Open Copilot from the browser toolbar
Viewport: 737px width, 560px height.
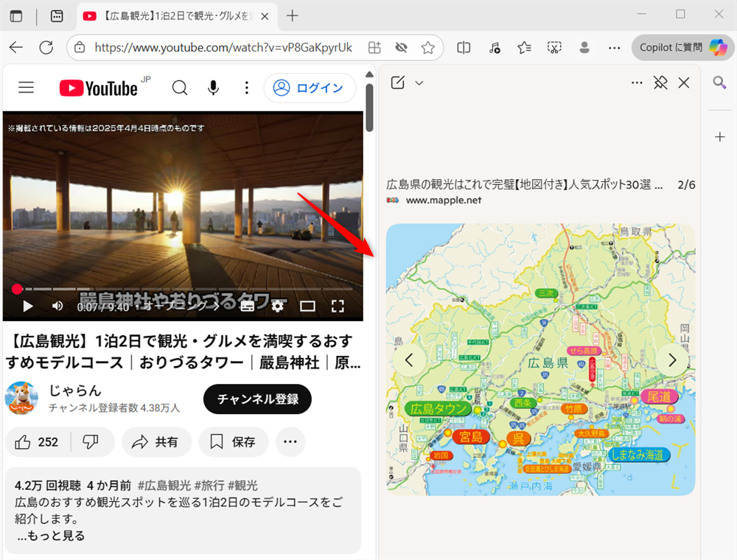pyautogui.click(x=680, y=47)
